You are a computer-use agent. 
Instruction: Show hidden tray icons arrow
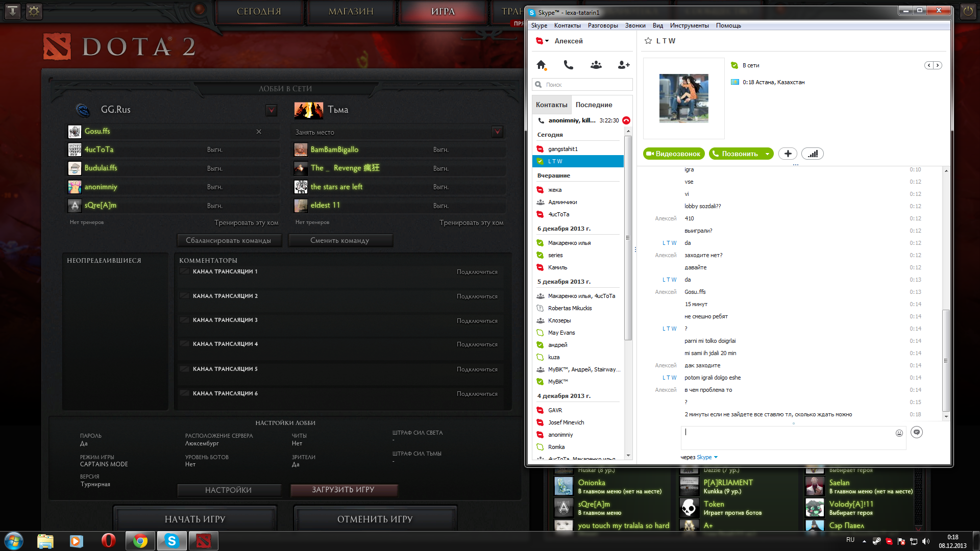tap(864, 541)
